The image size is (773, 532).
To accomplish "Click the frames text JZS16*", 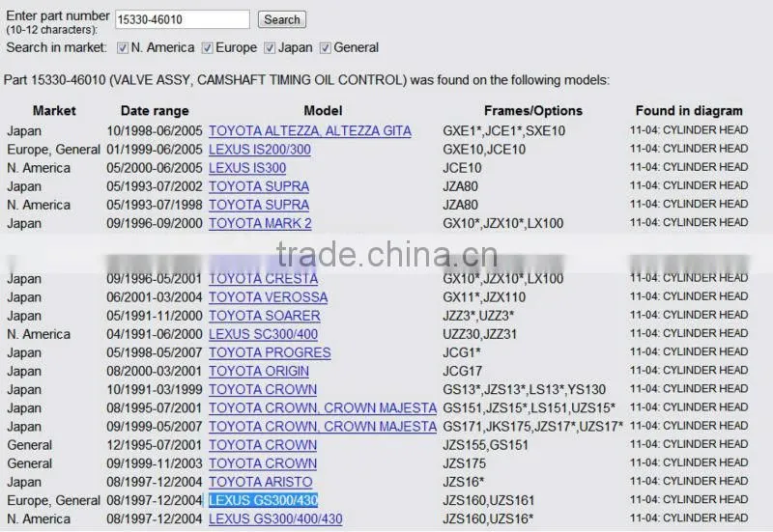I will (464, 482).
